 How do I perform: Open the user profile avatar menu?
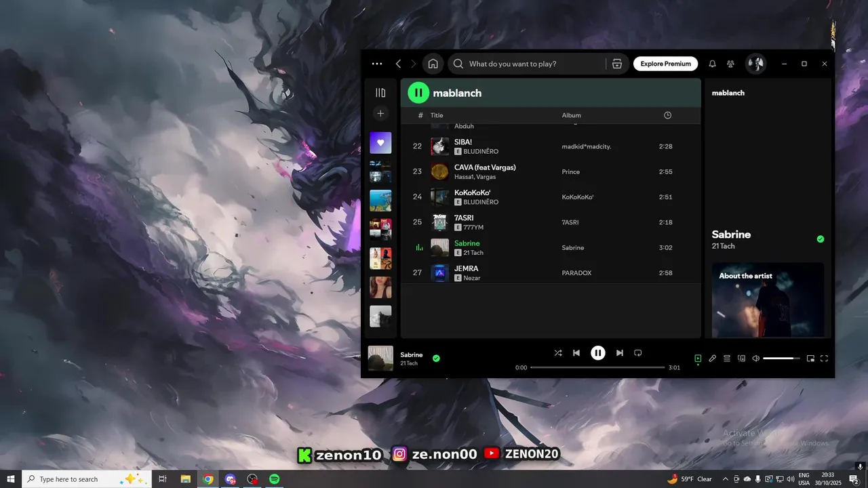[x=755, y=64]
